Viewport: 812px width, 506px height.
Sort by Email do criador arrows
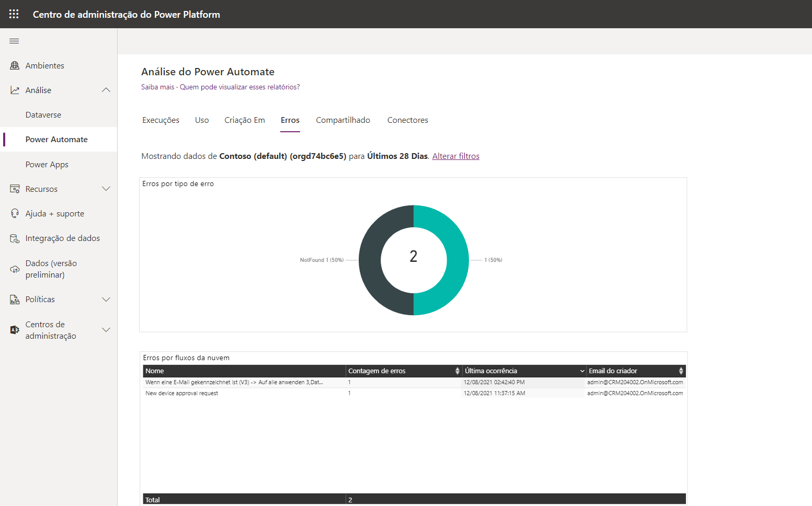click(x=681, y=371)
